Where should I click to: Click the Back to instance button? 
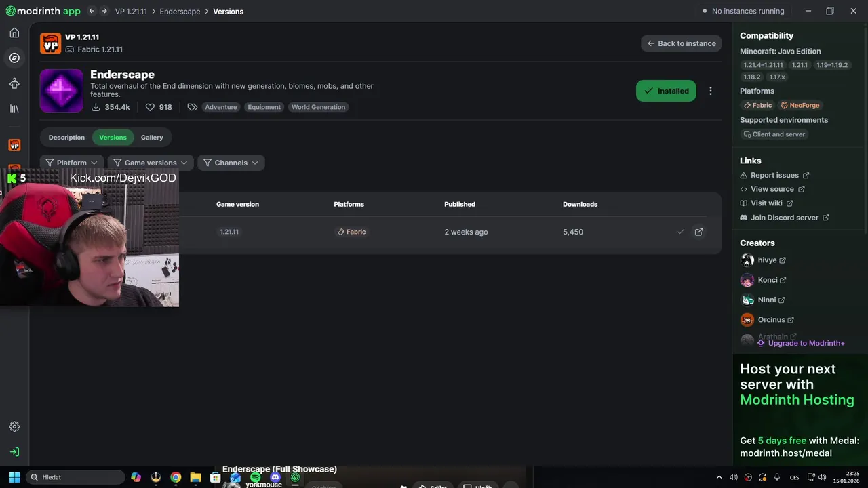[681, 43]
